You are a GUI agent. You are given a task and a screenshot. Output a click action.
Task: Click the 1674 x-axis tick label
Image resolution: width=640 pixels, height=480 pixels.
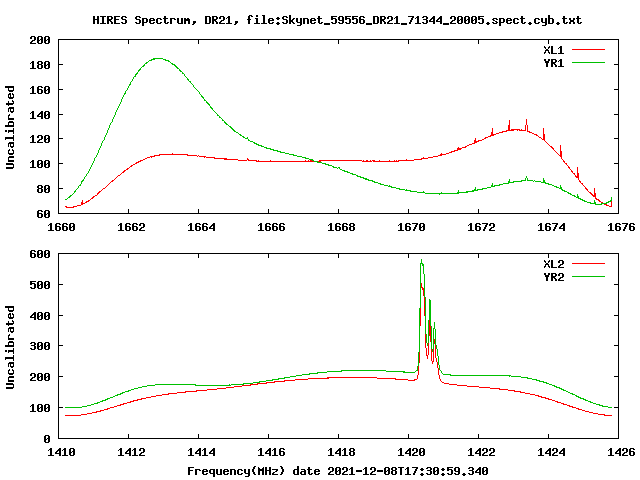(x=551, y=227)
